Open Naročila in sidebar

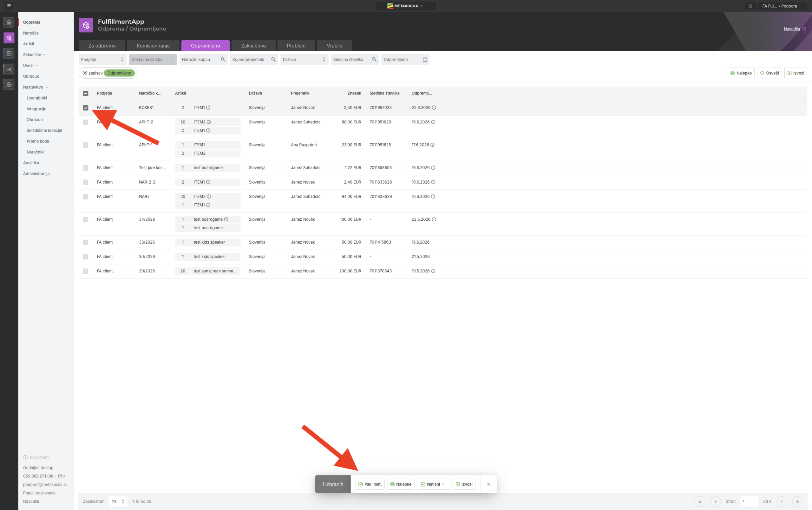(31, 33)
